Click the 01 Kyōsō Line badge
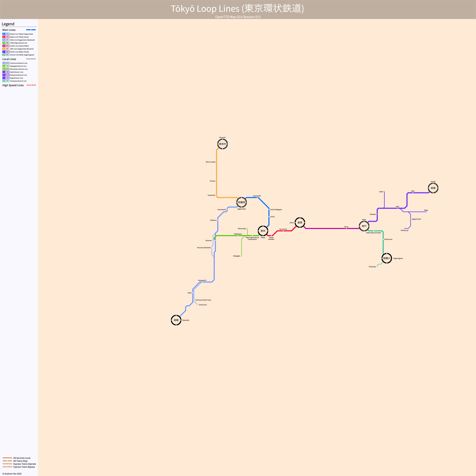The image size is (476, 476). (6, 34)
